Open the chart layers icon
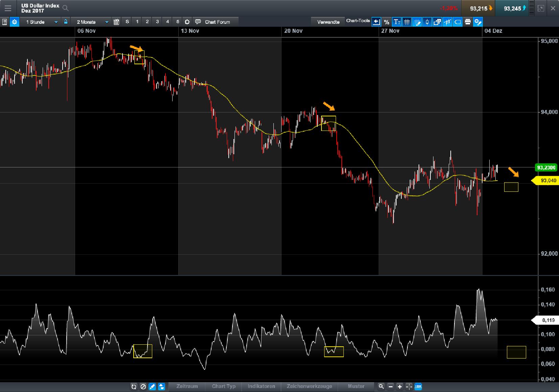The height and width of the screenshot is (392, 559). click(x=437, y=22)
